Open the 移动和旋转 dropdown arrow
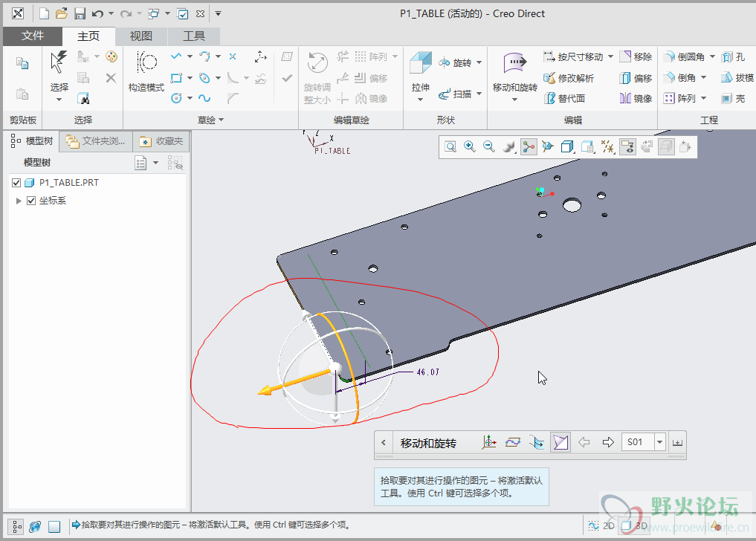The height and width of the screenshot is (541, 756). [514, 100]
